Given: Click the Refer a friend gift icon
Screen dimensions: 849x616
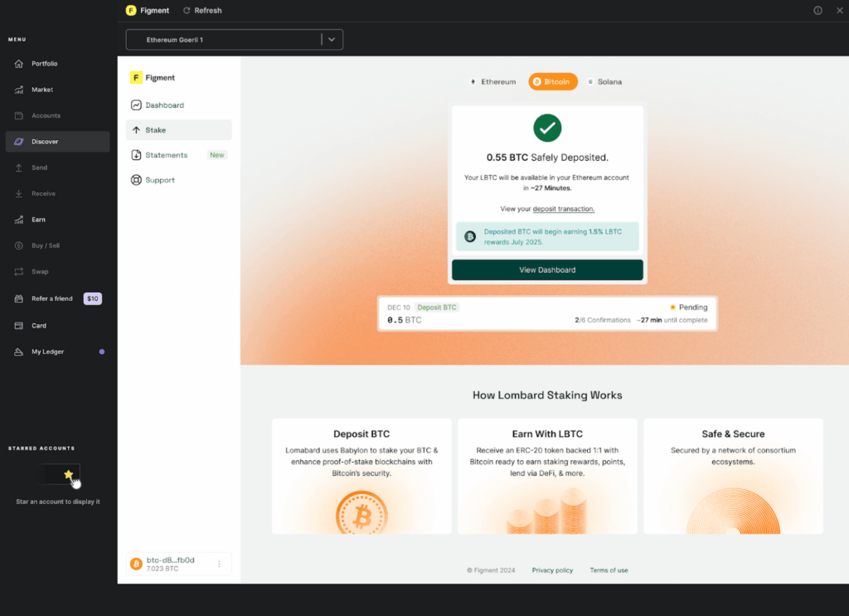Looking at the screenshot, I should (x=19, y=298).
